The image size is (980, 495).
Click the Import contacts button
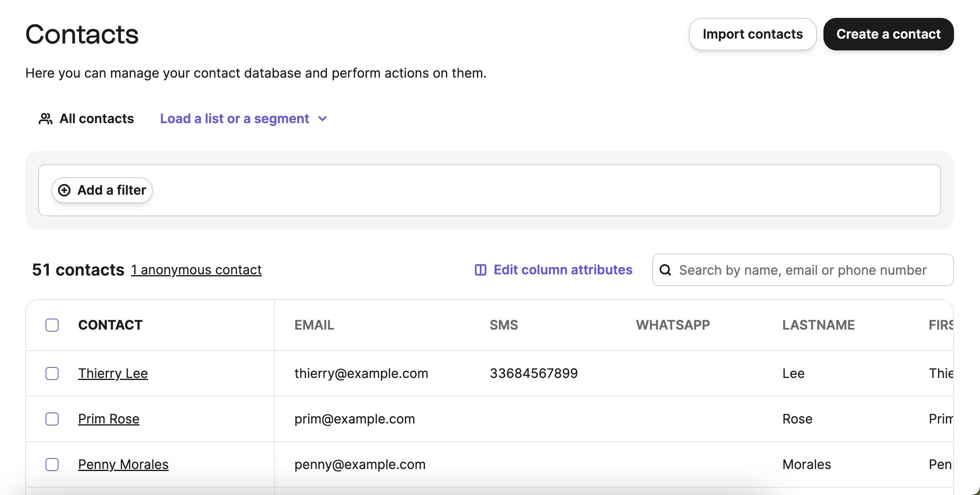pos(753,34)
